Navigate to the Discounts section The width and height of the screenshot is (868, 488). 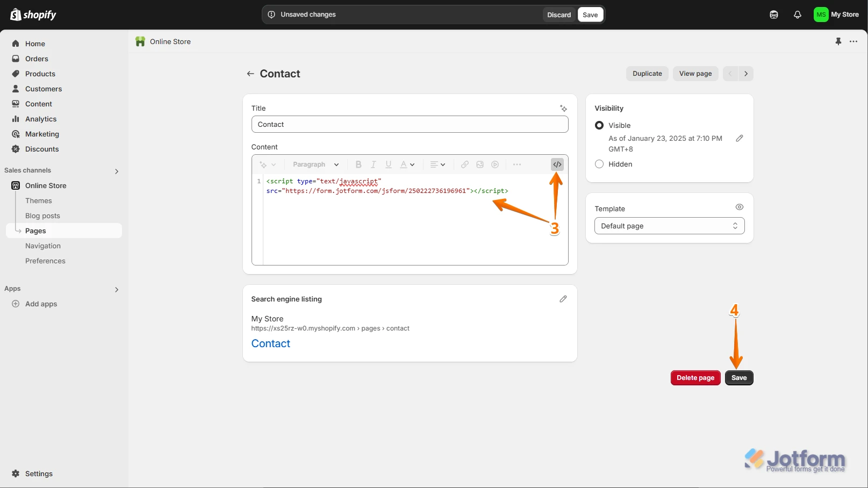click(x=42, y=149)
